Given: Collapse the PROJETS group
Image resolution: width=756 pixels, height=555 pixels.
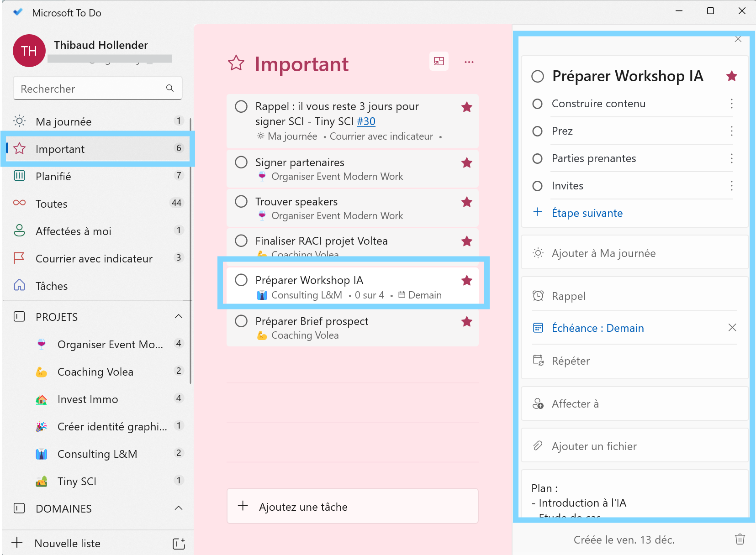Looking at the screenshot, I should tap(179, 317).
